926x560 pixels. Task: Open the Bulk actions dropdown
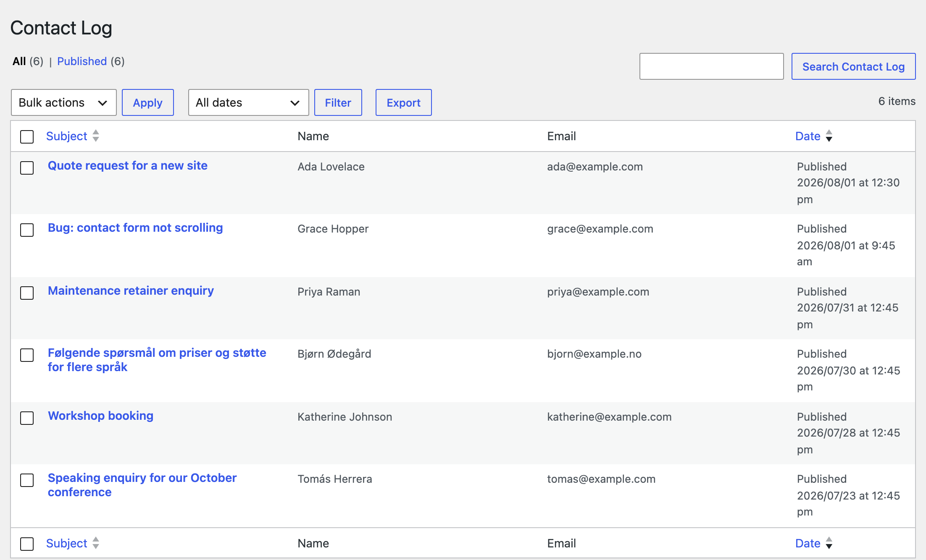click(x=63, y=102)
